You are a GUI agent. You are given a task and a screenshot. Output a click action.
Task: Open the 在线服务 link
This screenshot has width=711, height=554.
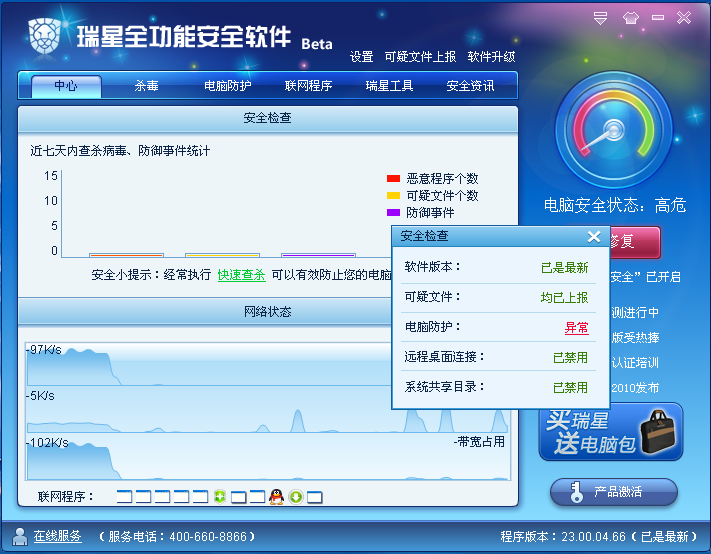[x=58, y=536]
